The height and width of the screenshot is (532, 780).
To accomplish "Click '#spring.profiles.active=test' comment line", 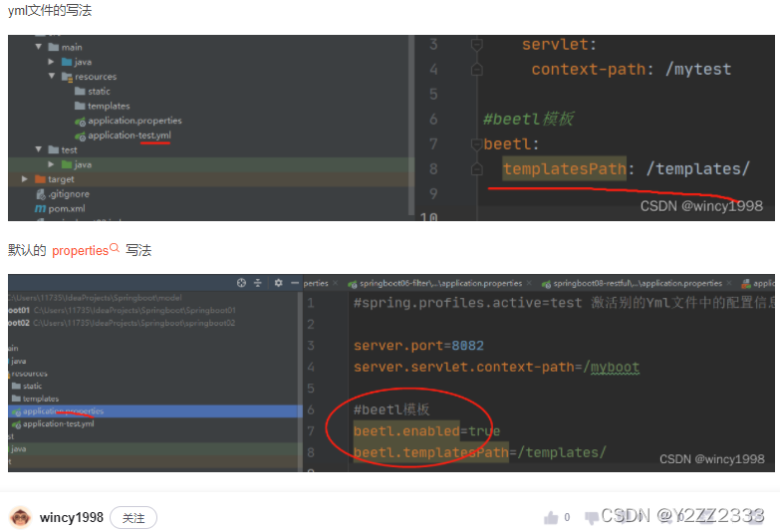I will click(x=467, y=303).
